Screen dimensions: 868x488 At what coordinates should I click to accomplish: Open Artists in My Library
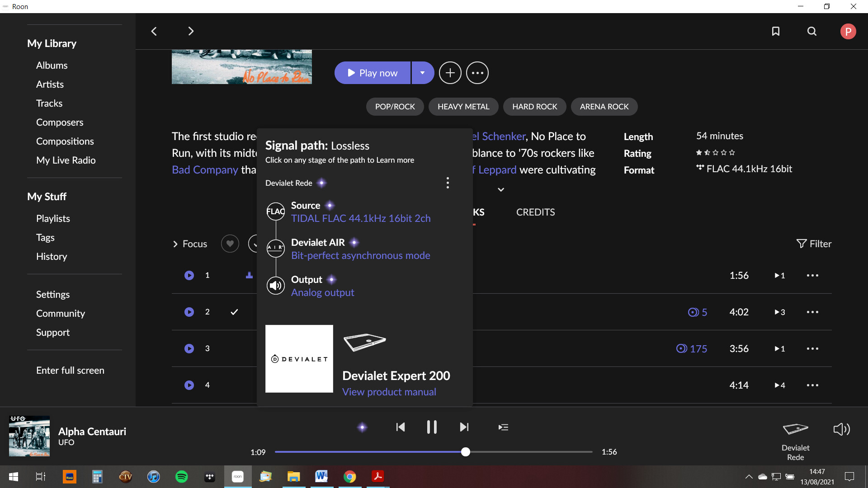pyautogui.click(x=50, y=84)
